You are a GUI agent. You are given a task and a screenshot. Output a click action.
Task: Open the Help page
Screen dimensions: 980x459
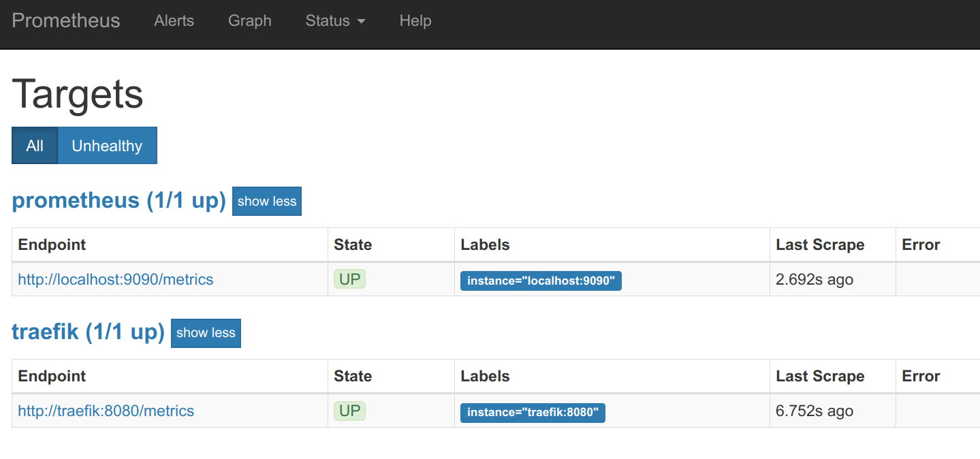point(415,21)
